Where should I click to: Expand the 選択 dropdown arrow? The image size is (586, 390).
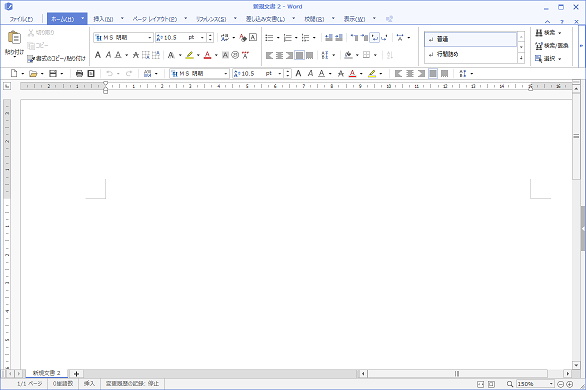point(559,59)
